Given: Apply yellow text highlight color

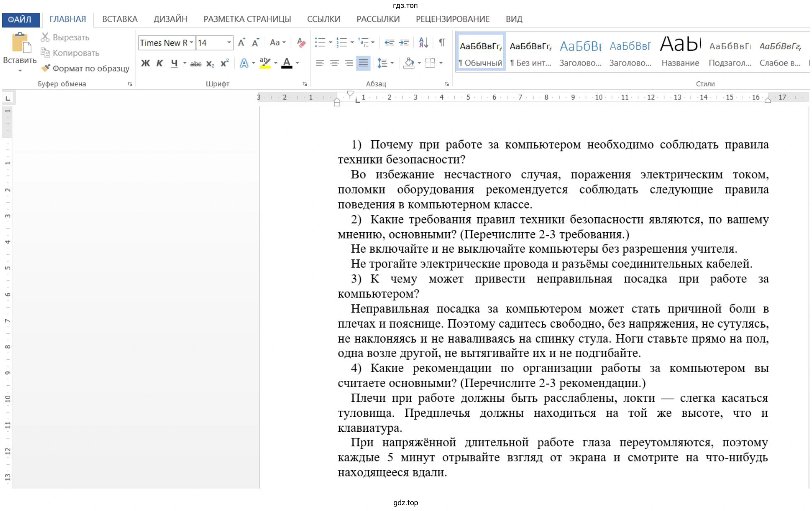Looking at the screenshot, I should [265, 63].
